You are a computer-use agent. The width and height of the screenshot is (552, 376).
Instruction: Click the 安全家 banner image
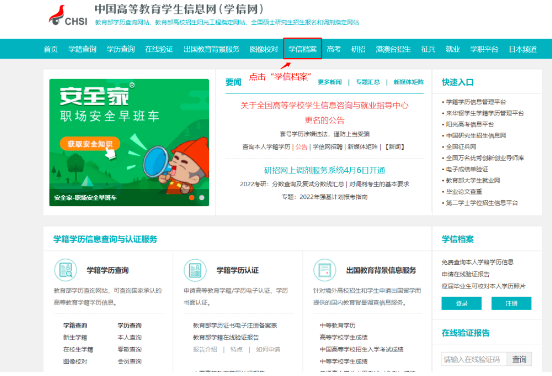point(129,142)
